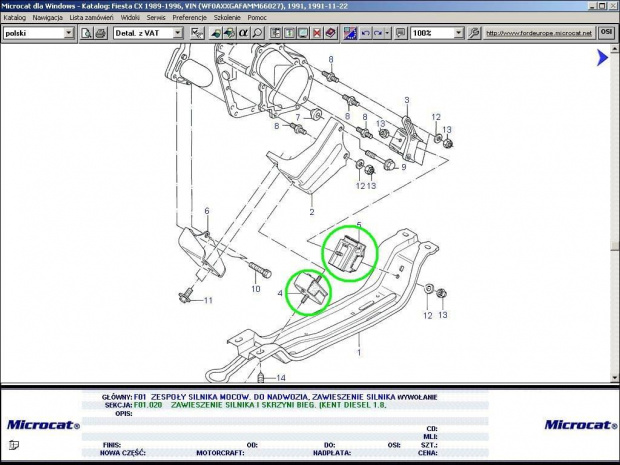The height and width of the screenshot is (465, 620).
Task: Click the blue diagram icon in toolbar
Action: pyautogui.click(x=350, y=33)
